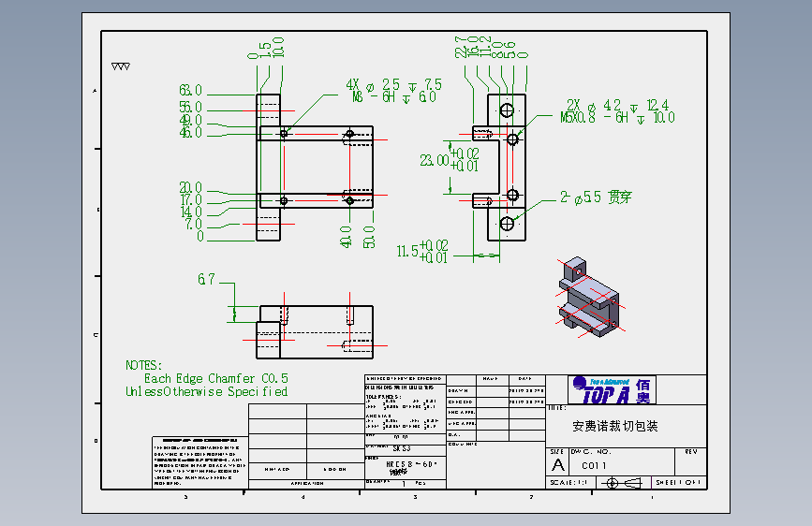
Task: Click the 50.0 vertical dimension text
Action: click(x=369, y=237)
